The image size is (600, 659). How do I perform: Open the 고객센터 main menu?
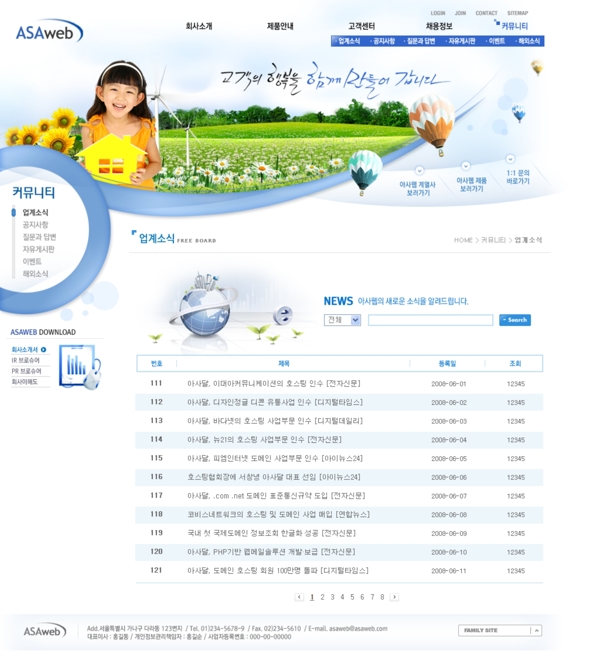pyautogui.click(x=361, y=26)
